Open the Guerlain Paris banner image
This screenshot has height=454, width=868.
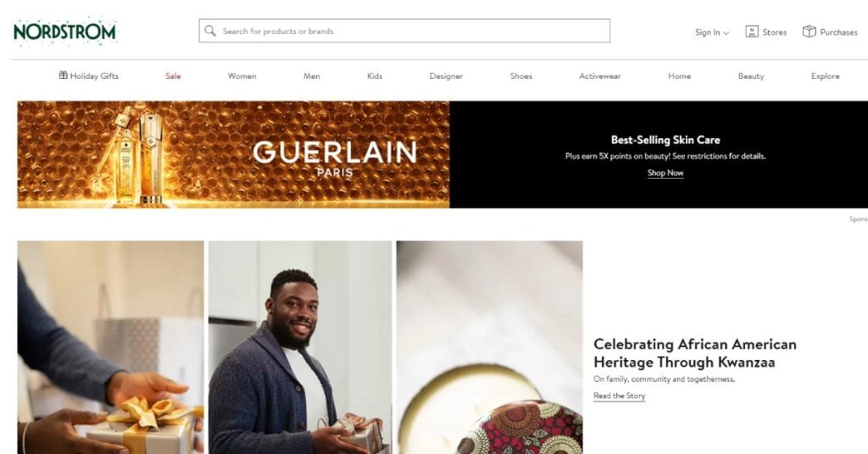point(234,154)
